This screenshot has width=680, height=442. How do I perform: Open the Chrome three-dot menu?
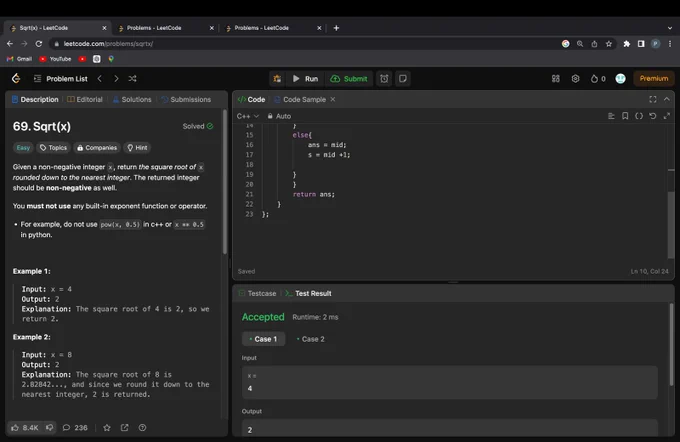coord(670,44)
